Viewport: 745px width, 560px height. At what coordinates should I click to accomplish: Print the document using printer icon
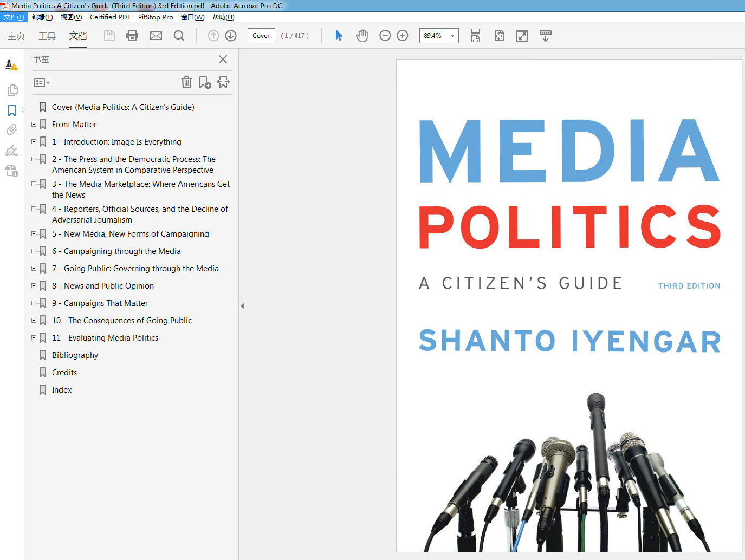pyautogui.click(x=132, y=36)
